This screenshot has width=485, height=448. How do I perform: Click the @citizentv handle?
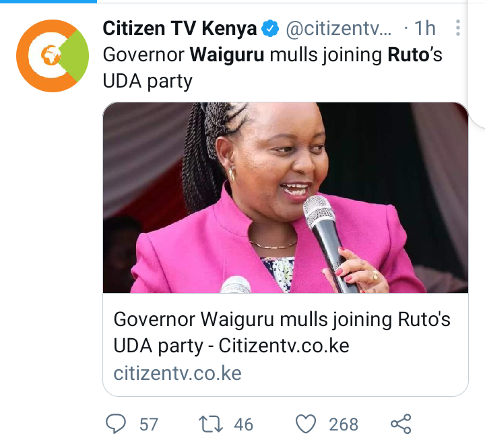(x=339, y=28)
